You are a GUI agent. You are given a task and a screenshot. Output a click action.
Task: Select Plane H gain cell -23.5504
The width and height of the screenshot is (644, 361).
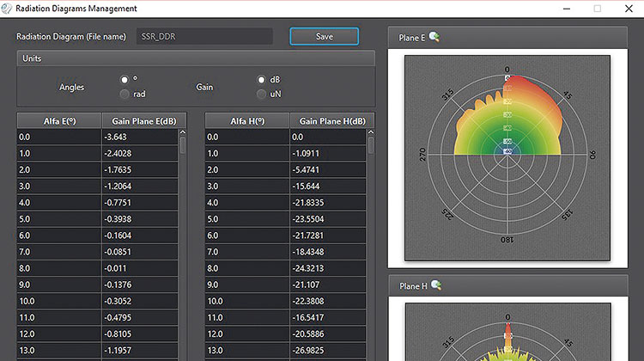tap(328, 219)
